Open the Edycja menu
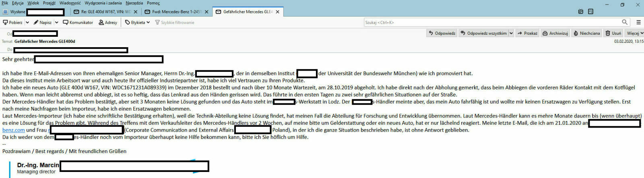 click(x=18, y=3)
